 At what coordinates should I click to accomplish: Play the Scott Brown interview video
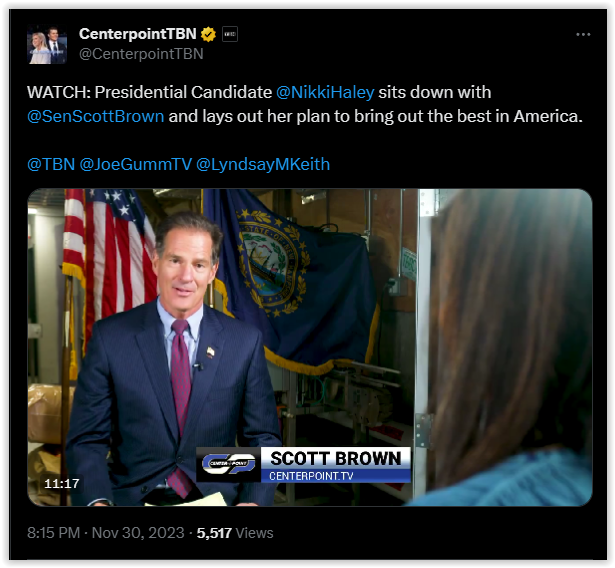coord(310,348)
